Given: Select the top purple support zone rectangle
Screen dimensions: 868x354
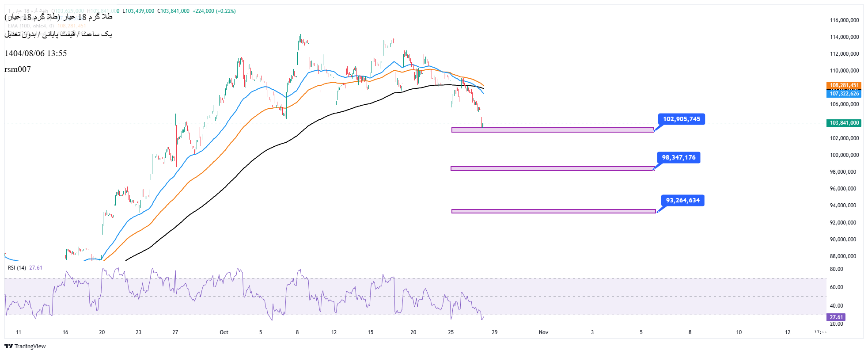Looking at the screenshot, I should pyautogui.click(x=552, y=130).
